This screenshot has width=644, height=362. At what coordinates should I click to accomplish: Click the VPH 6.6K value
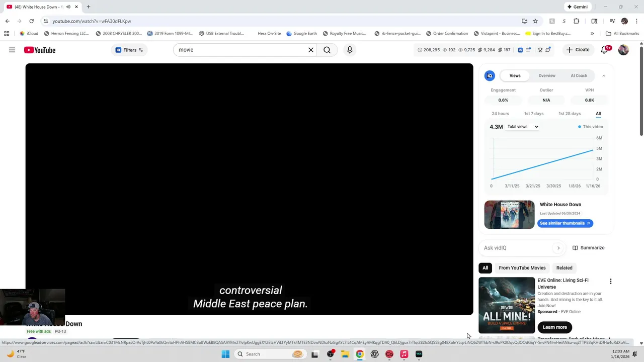pyautogui.click(x=589, y=100)
